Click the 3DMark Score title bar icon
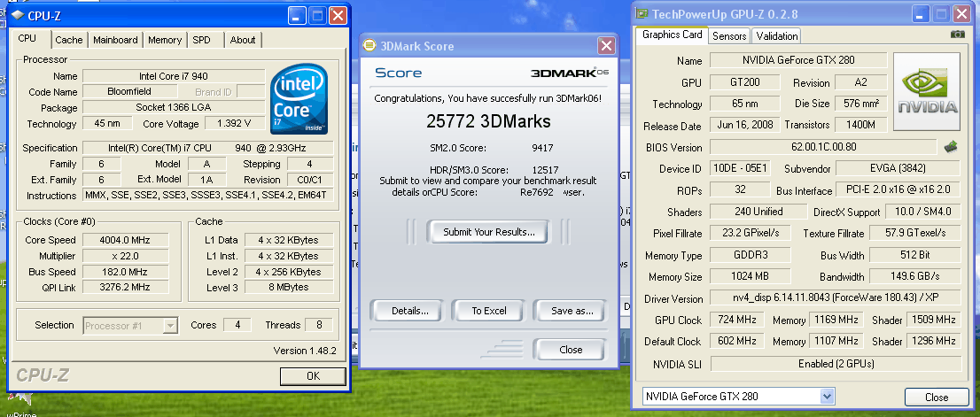 tap(369, 45)
